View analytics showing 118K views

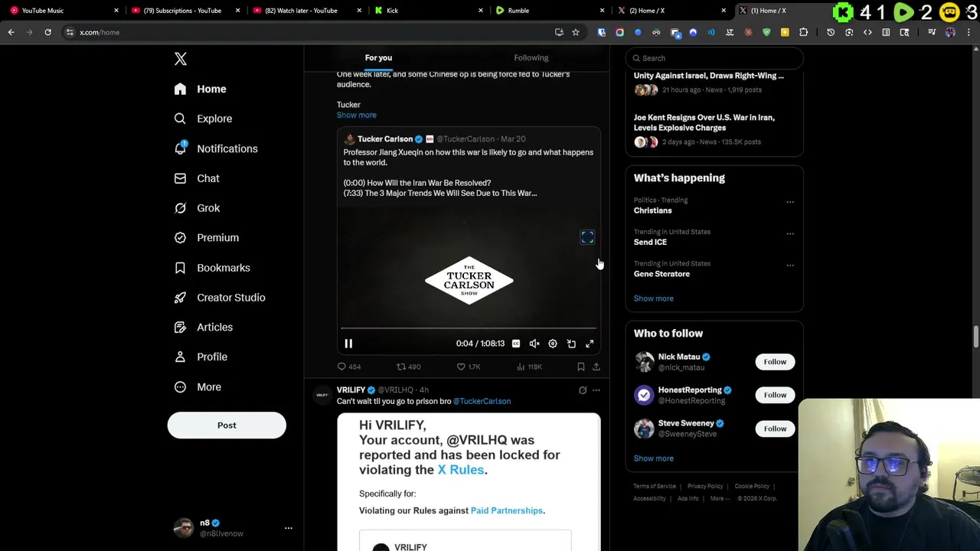pos(529,367)
